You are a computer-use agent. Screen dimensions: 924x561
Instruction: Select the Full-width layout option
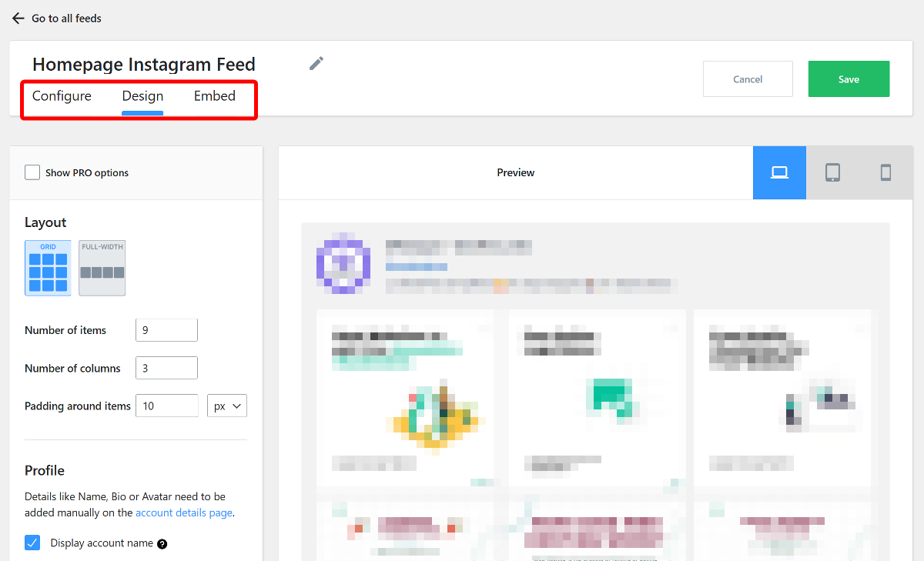(x=102, y=268)
